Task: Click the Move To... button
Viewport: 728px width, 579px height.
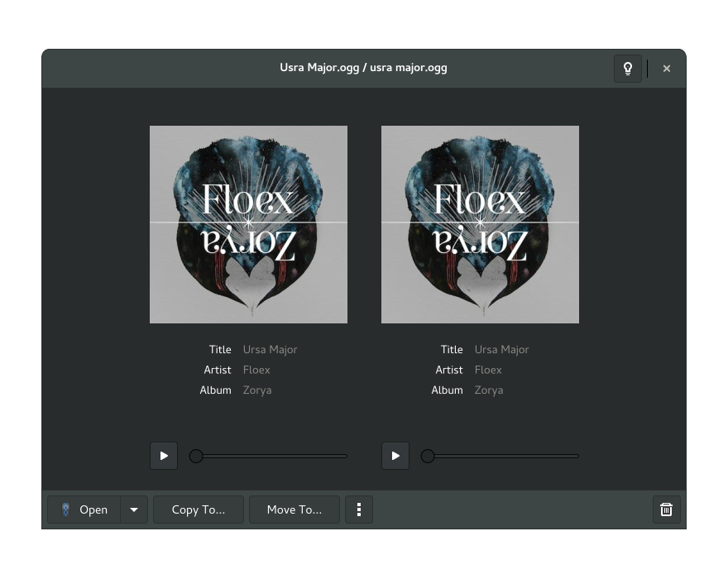Action: (x=295, y=510)
